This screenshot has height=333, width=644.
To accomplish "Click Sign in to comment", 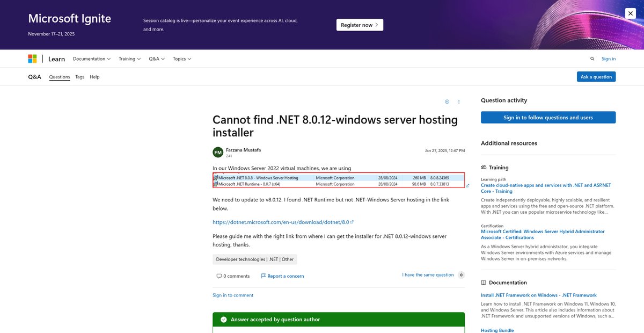I will pyautogui.click(x=233, y=295).
